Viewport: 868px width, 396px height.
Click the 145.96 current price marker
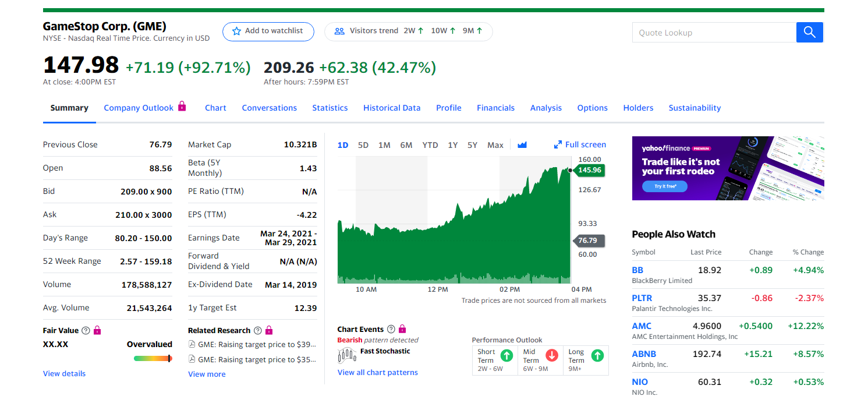pos(589,170)
